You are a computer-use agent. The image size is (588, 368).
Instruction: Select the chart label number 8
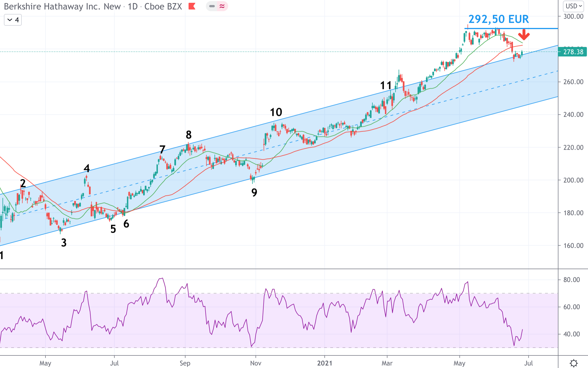tap(189, 135)
